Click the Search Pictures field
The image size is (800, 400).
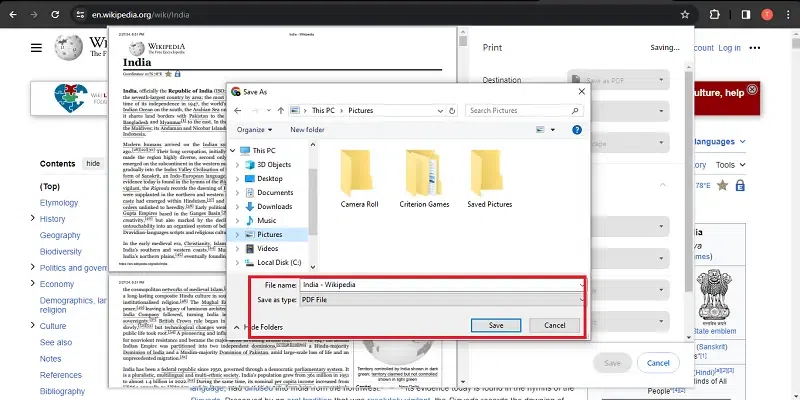524,110
